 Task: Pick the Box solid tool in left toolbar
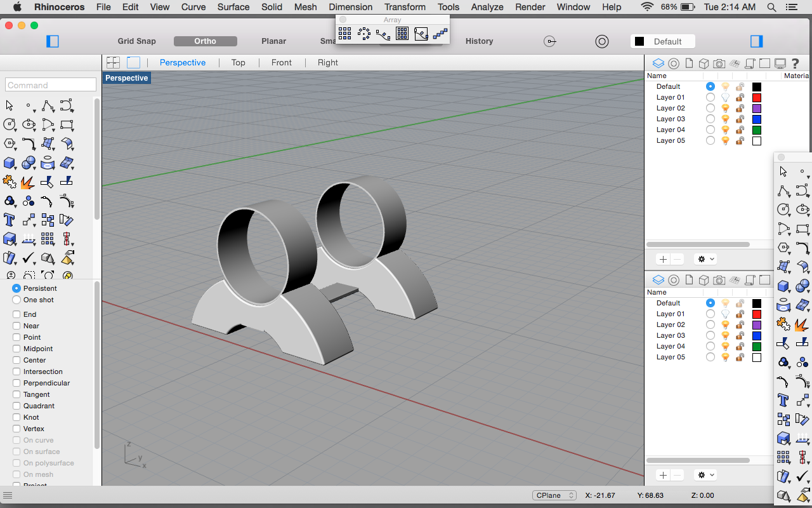point(10,163)
